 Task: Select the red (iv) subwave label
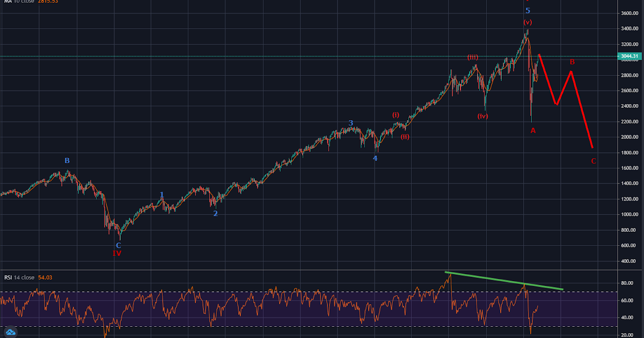(483, 116)
